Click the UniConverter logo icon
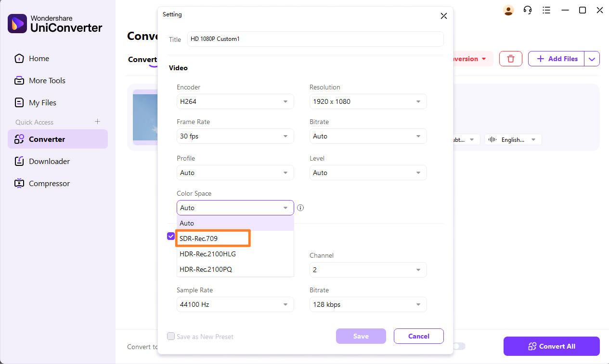The image size is (609, 364). coord(17,23)
